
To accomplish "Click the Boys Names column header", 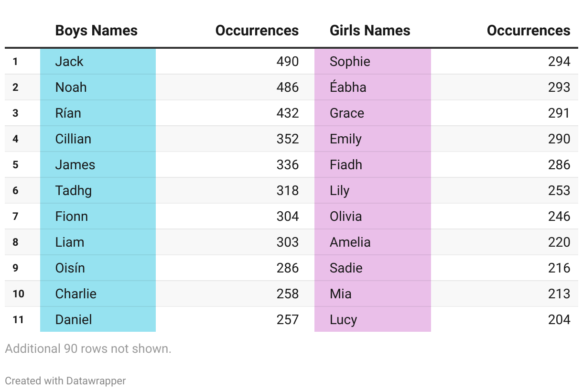I will (x=97, y=31).
